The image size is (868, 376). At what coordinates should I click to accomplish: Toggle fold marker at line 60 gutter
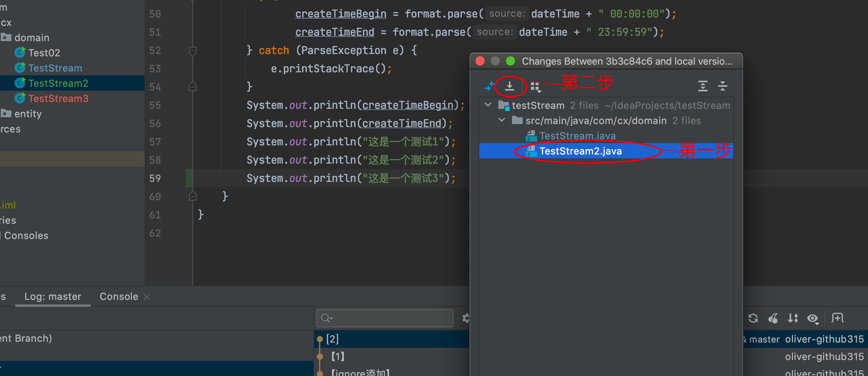click(x=193, y=196)
